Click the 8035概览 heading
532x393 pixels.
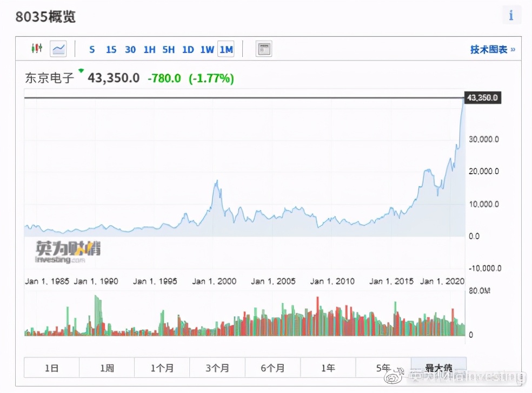(x=45, y=16)
